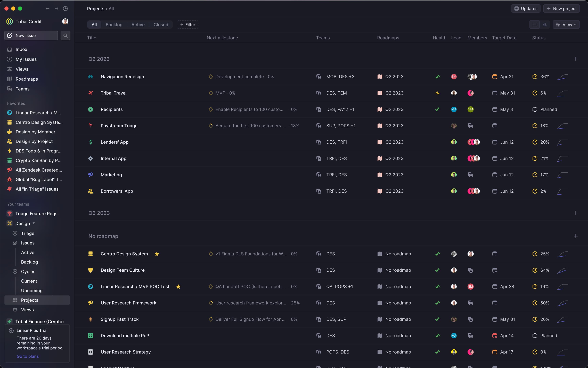Open Planned status on the Recipients row

point(544,109)
